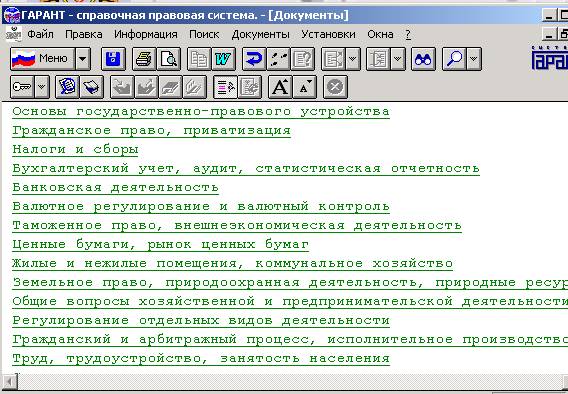Screen dimensions: 568x394
Task: Click the tray with outgoing arrow icon
Action: click(x=146, y=87)
